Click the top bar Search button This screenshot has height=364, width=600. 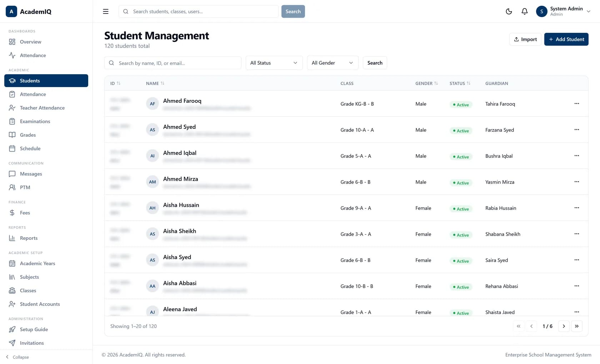(293, 11)
